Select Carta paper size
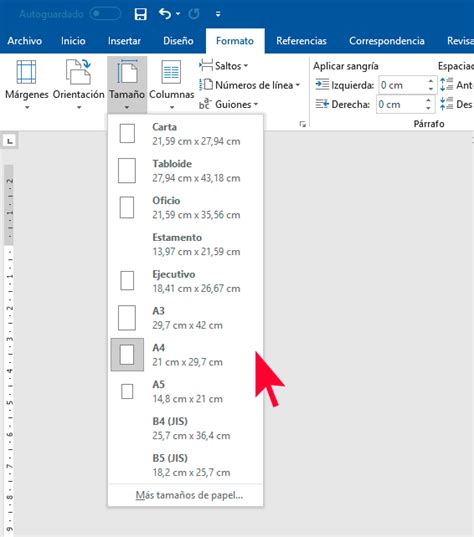The image size is (474, 537). [x=185, y=134]
